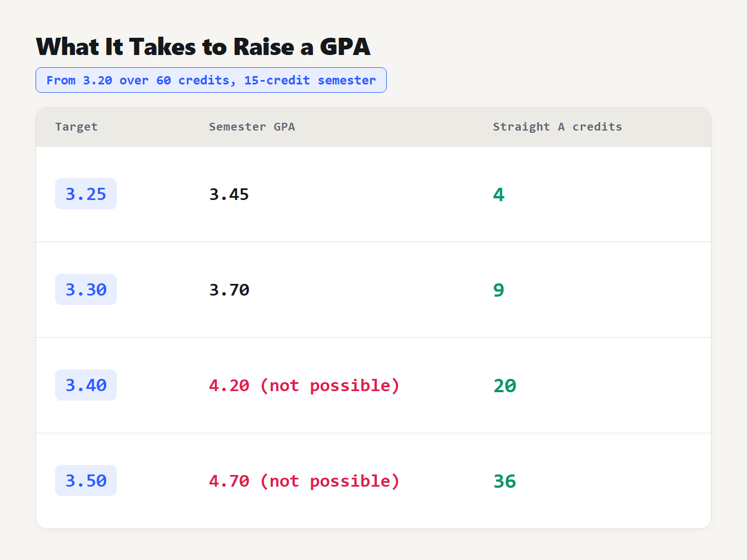This screenshot has height=560, width=747.
Task: Click the title 'What It Takes to Raise a GPA'
Action: (203, 47)
